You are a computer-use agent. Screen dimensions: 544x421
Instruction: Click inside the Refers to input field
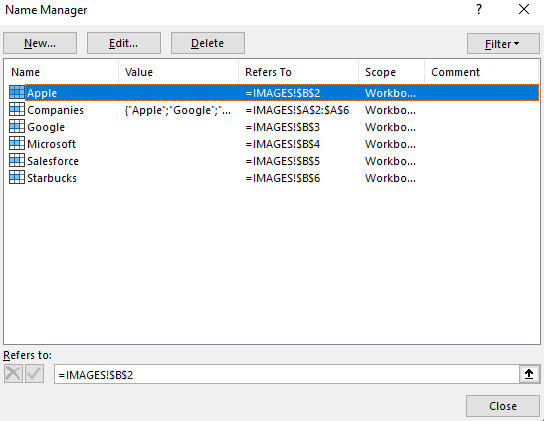click(287, 374)
